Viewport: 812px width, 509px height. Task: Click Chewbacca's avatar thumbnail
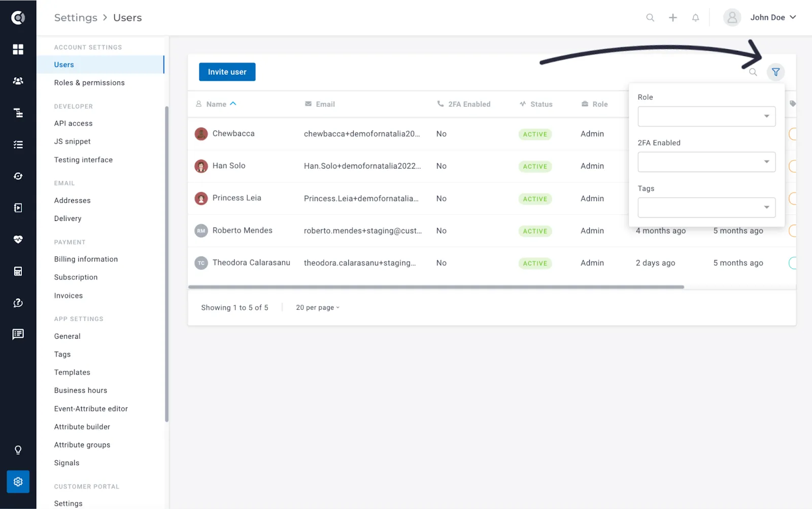click(x=201, y=134)
